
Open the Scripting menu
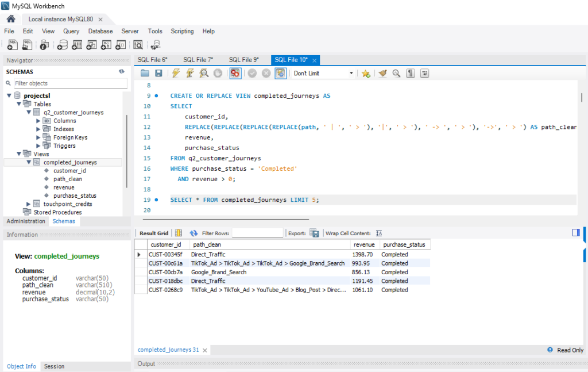point(182,31)
